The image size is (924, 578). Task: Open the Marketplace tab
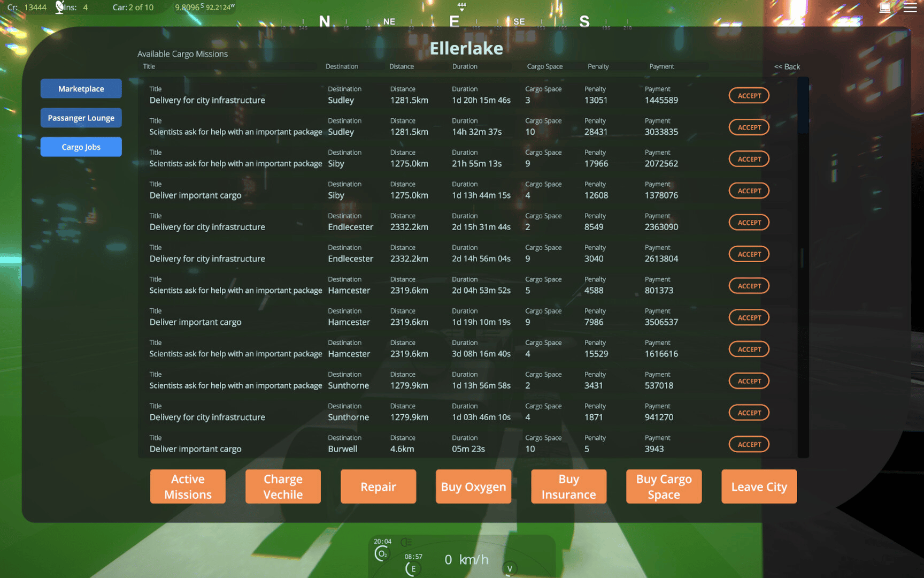point(81,89)
